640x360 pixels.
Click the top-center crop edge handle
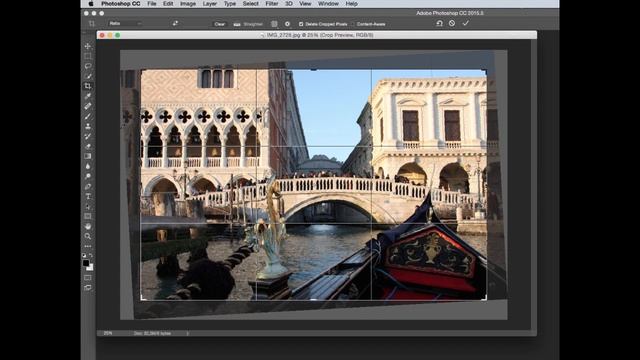(313, 70)
